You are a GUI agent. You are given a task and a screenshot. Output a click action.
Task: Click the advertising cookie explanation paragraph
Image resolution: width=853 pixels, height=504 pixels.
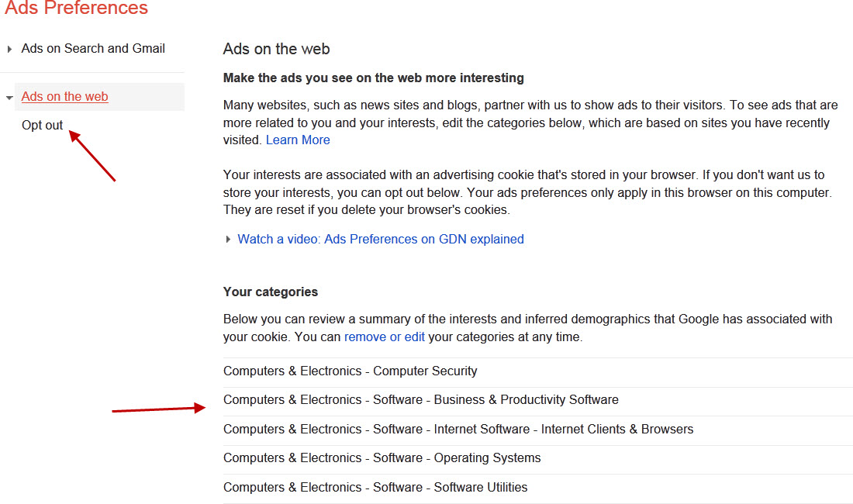pos(527,192)
